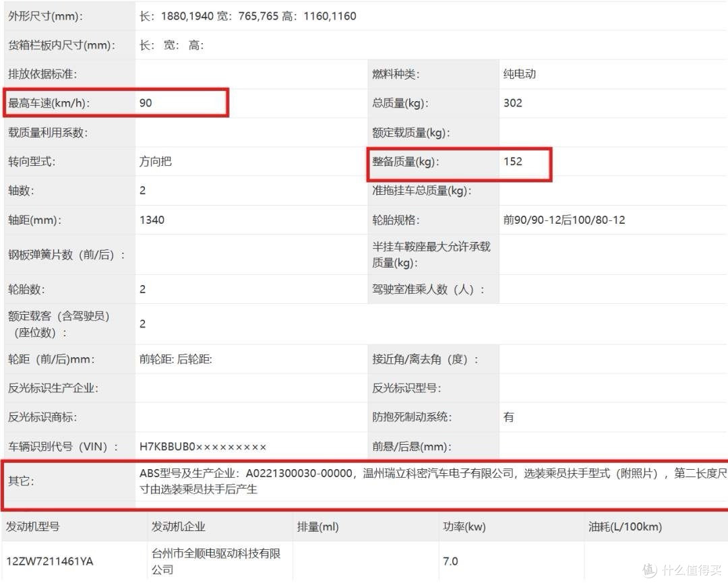Click the '反光标识生产企业:' label

click(x=53, y=388)
